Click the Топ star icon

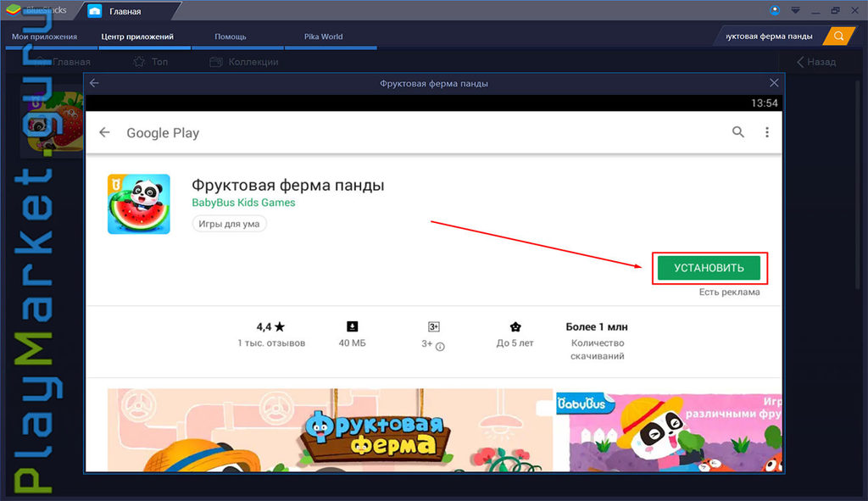click(x=139, y=62)
